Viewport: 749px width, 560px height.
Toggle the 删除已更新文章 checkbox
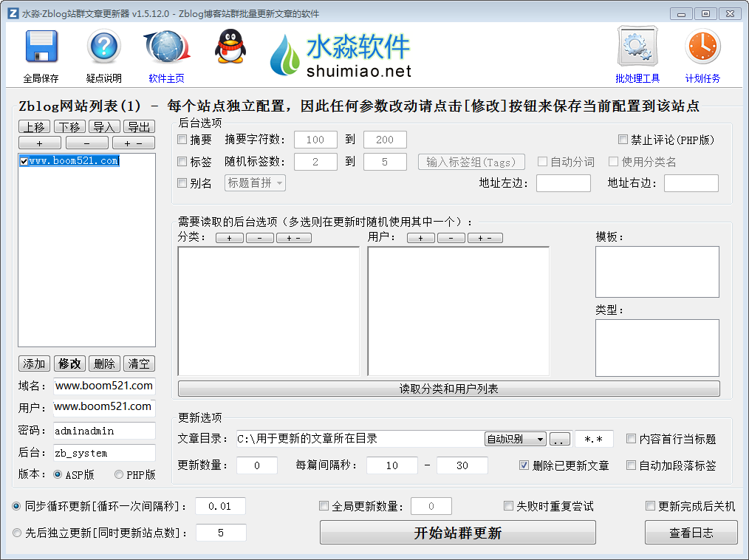pos(524,465)
